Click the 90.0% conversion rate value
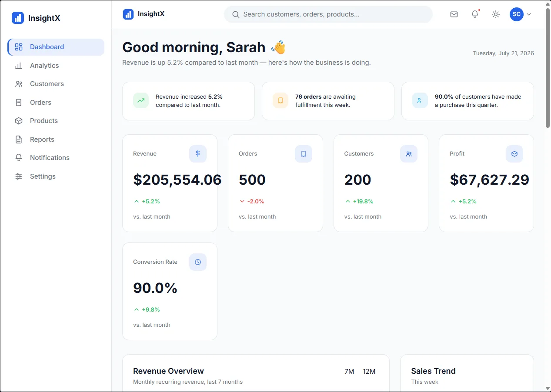 pos(155,288)
